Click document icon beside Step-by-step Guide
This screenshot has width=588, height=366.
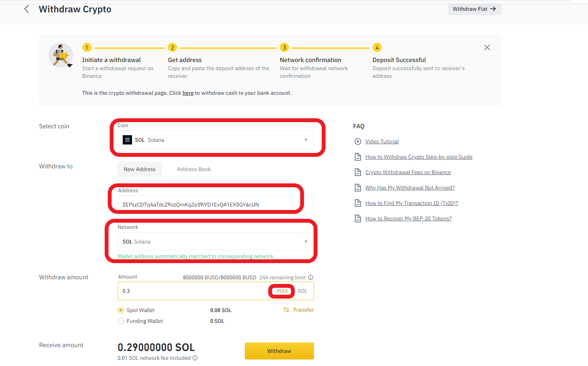point(357,157)
